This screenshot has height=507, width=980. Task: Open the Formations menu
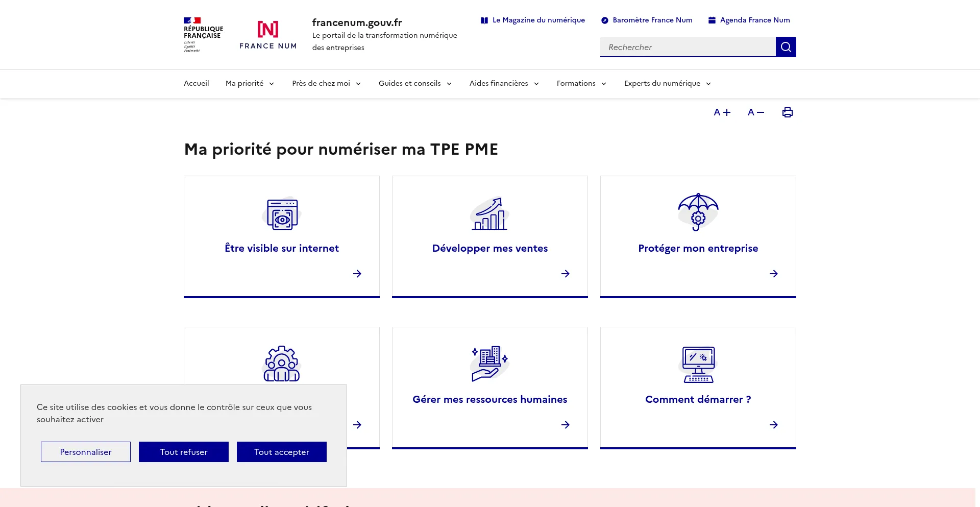(x=581, y=84)
